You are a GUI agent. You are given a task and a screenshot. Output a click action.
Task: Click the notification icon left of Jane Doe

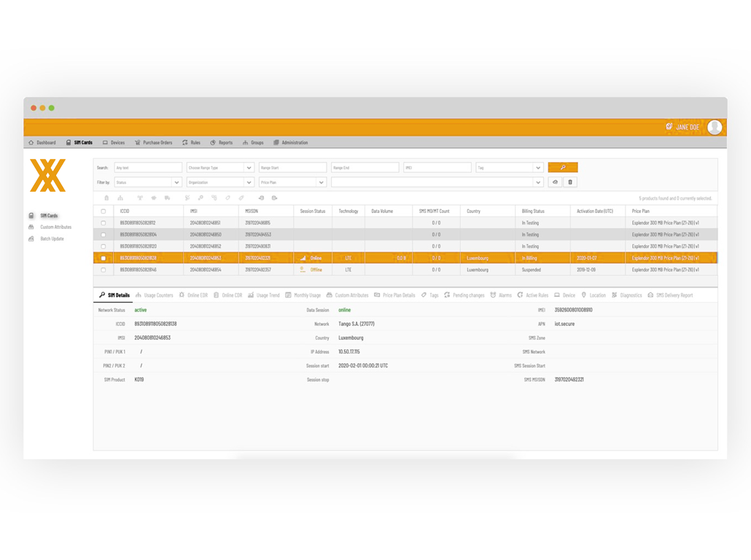click(669, 128)
